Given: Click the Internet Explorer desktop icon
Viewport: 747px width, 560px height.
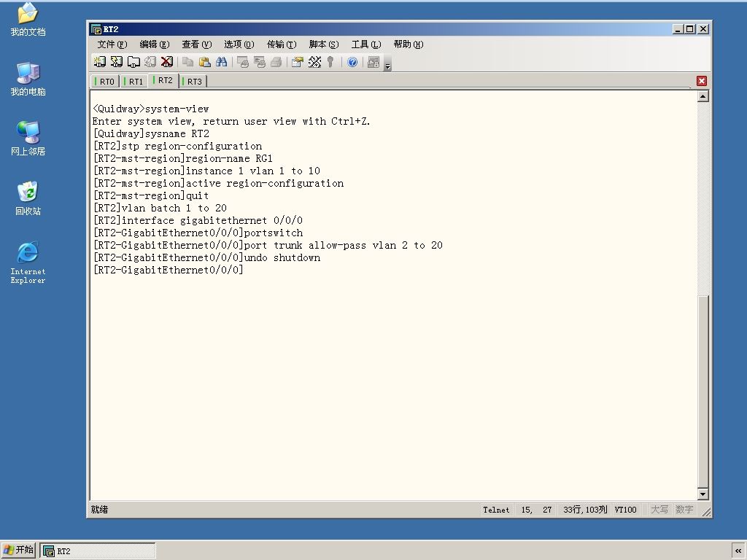Looking at the screenshot, I should click(28, 262).
